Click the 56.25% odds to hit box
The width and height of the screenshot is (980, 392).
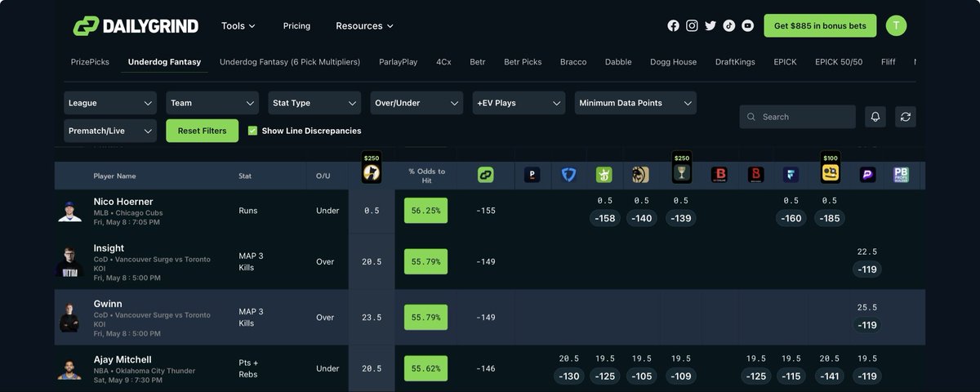[426, 210]
